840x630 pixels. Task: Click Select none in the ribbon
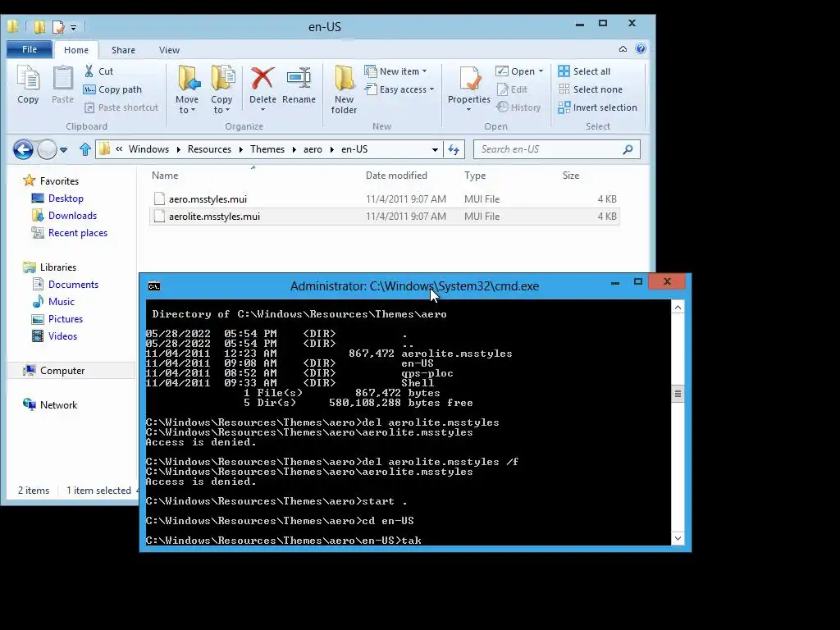[x=591, y=89]
